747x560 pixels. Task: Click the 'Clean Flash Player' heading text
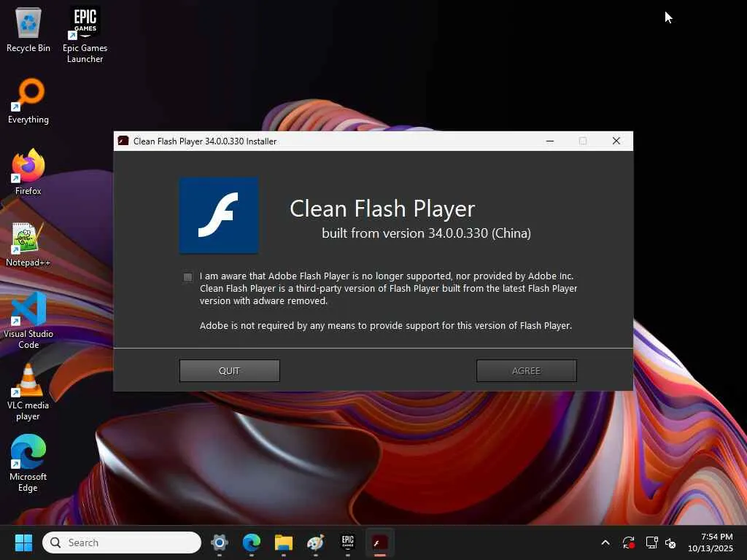382,209
